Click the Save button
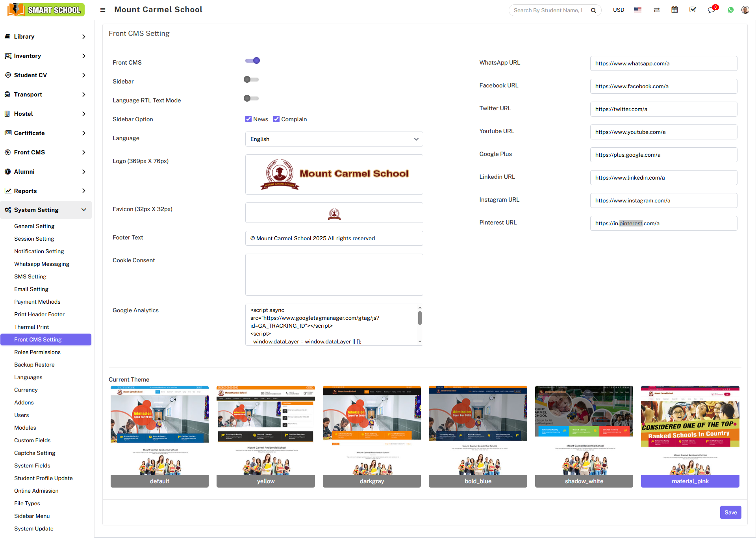The height and width of the screenshot is (538, 756). 730,512
